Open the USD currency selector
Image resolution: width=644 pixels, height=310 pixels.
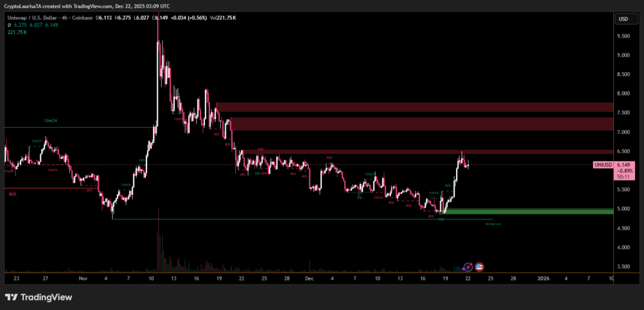(x=623, y=19)
